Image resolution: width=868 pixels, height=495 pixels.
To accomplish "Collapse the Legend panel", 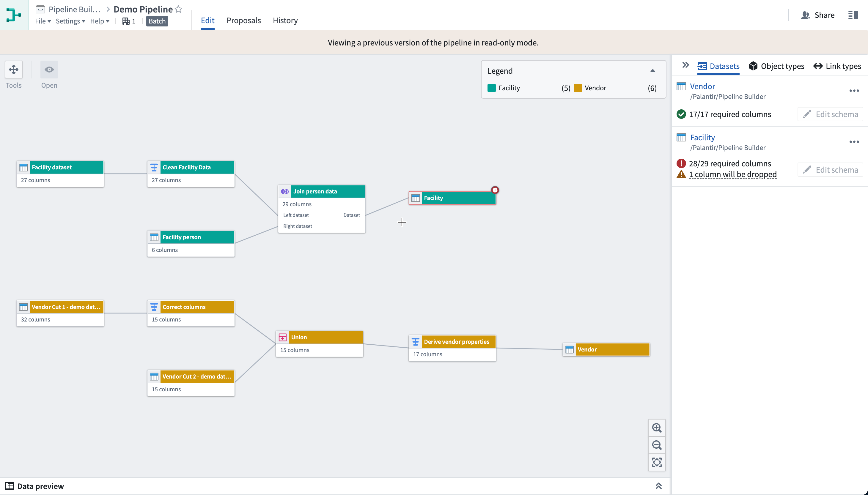I will 652,71.
